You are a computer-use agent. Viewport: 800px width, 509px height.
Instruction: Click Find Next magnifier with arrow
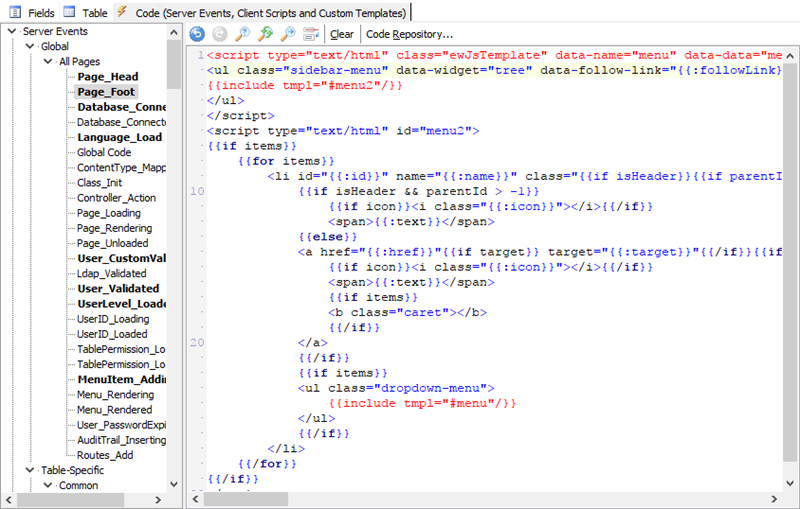click(x=288, y=34)
